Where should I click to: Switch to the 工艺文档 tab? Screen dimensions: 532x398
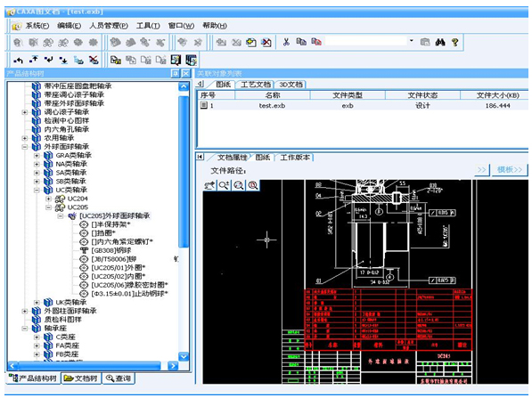pyautogui.click(x=256, y=85)
